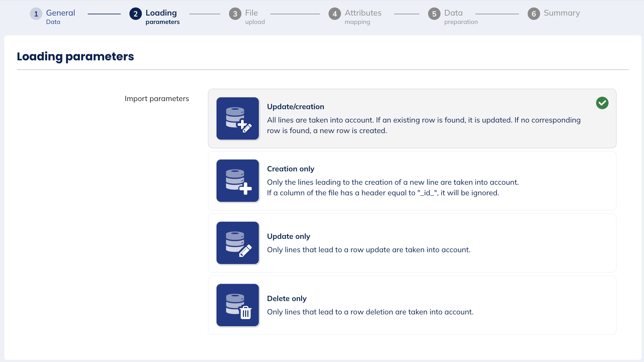Click the Delete only description text
The image size is (644, 362).
[370, 312]
